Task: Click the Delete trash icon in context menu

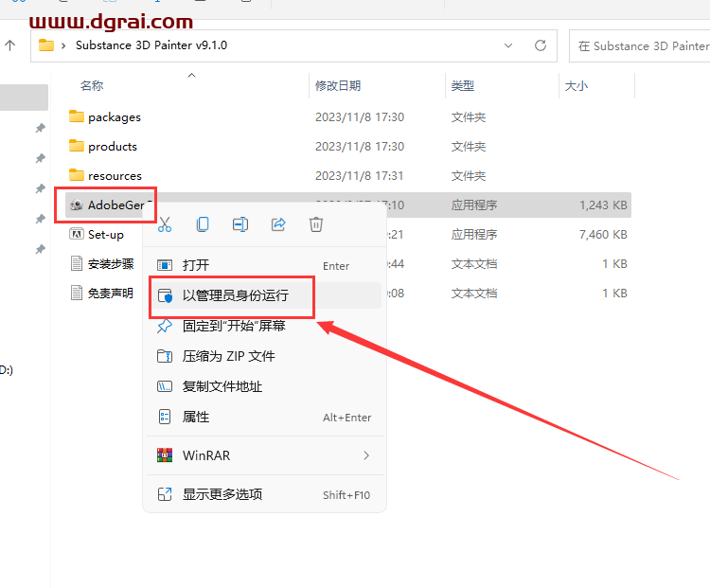Action: (x=316, y=224)
